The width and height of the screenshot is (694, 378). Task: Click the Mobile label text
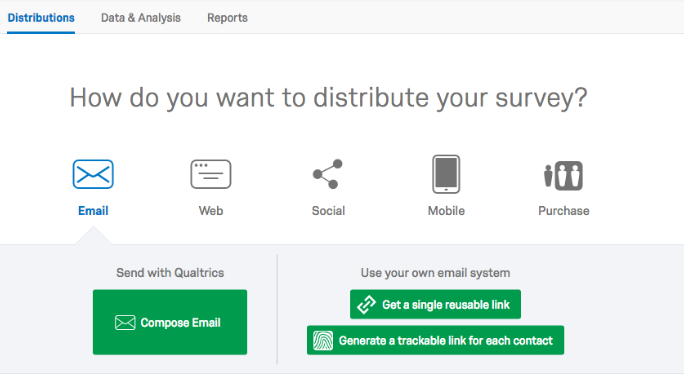(446, 211)
